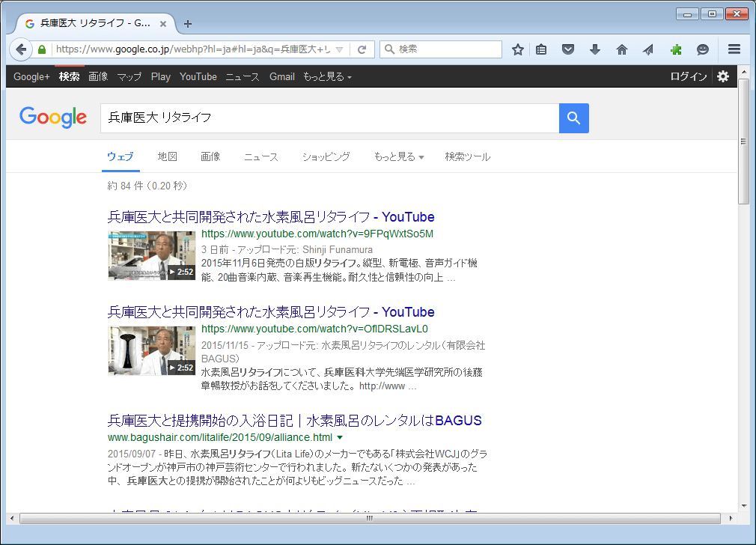Click the horizontal scrollbar thumb
Screen dimensions: 756x545
click(370, 519)
